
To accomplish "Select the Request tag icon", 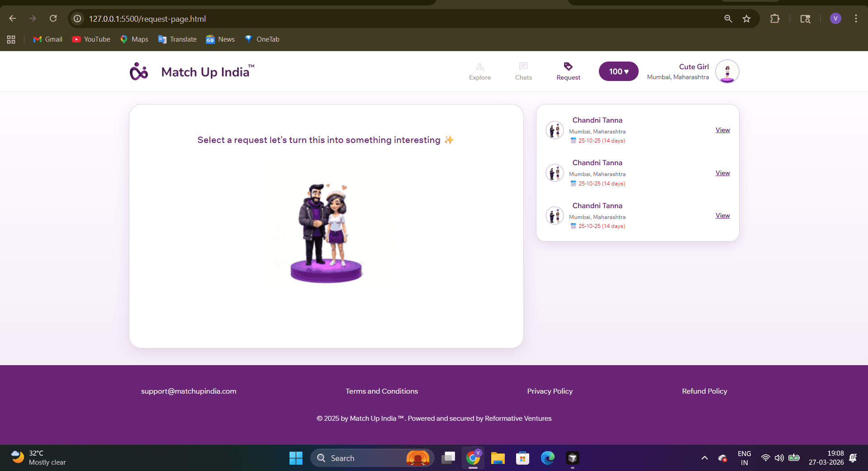I will tap(568, 67).
